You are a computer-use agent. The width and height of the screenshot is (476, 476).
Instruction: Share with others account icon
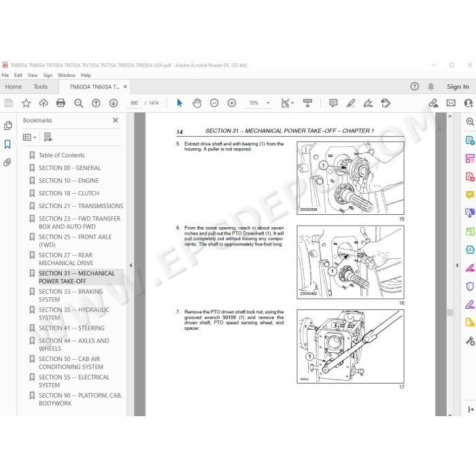pyautogui.click(x=469, y=103)
